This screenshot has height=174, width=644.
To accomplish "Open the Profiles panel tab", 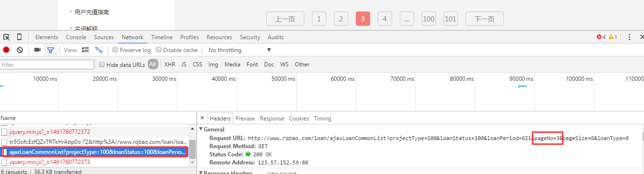I will [x=189, y=37].
